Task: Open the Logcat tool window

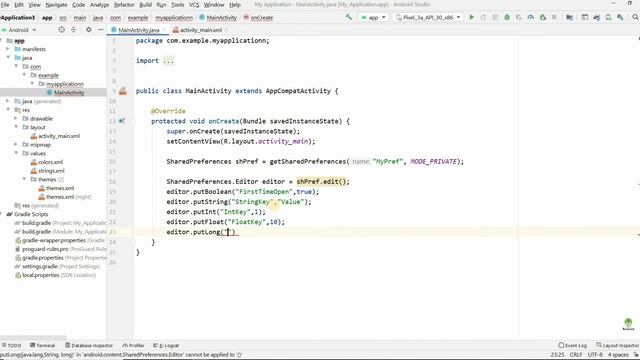Action: (x=166, y=345)
